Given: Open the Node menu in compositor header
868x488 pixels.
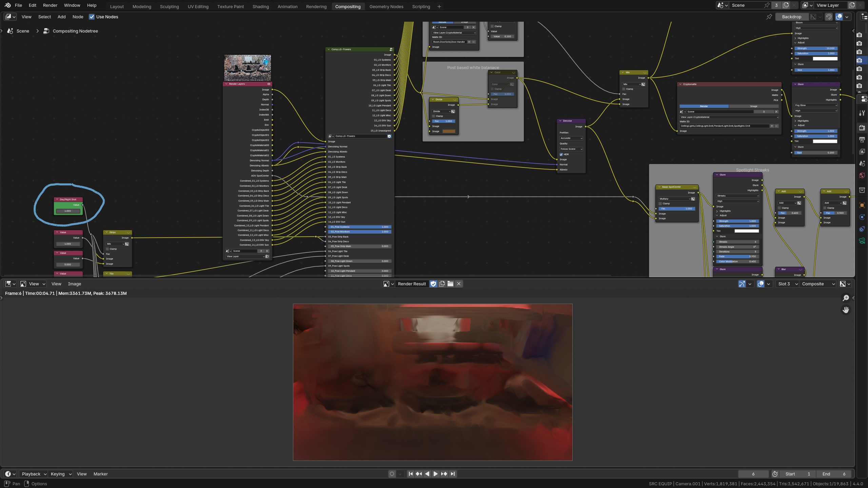Looking at the screenshot, I should point(78,17).
